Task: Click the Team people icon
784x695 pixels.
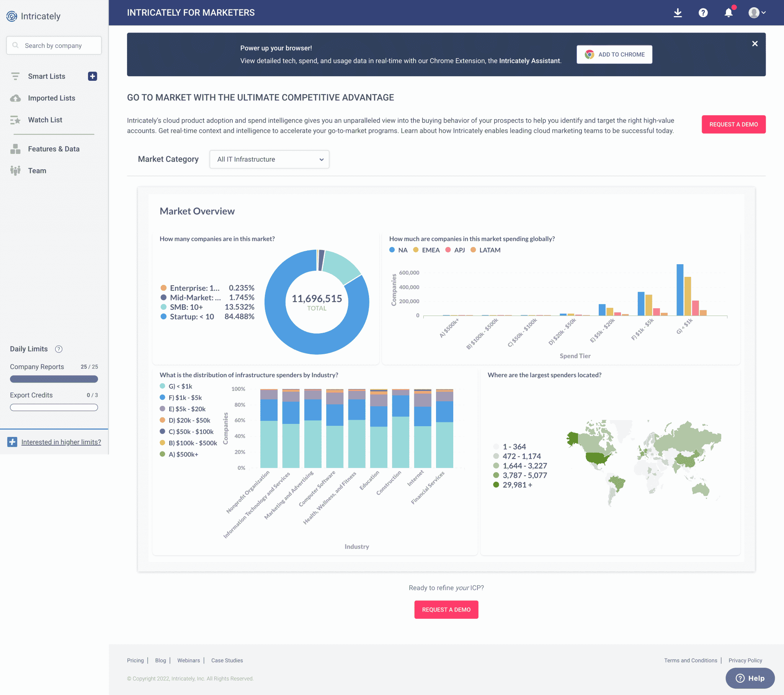Action: (x=15, y=171)
